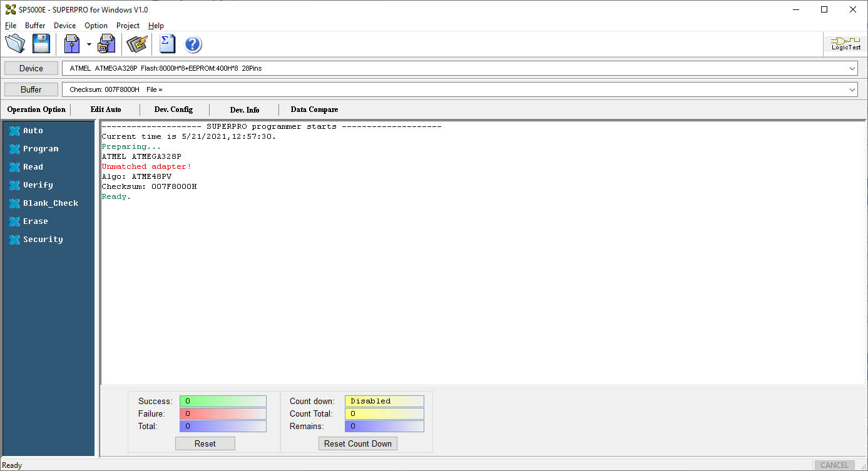This screenshot has width=868, height=471.
Task: Open Data Compare
Action: point(314,109)
